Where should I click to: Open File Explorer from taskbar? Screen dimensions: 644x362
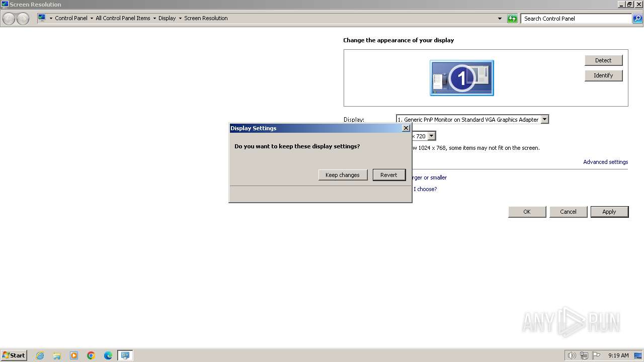(57, 355)
